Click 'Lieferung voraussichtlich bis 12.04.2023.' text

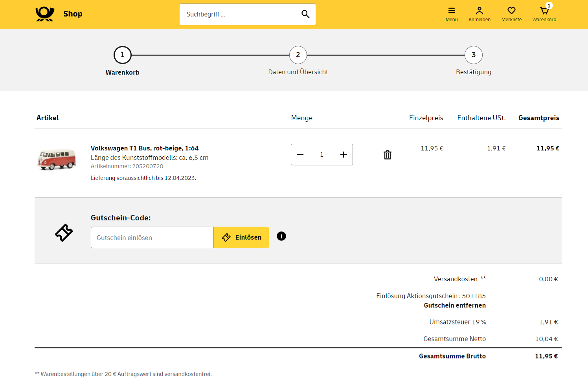[143, 178]
